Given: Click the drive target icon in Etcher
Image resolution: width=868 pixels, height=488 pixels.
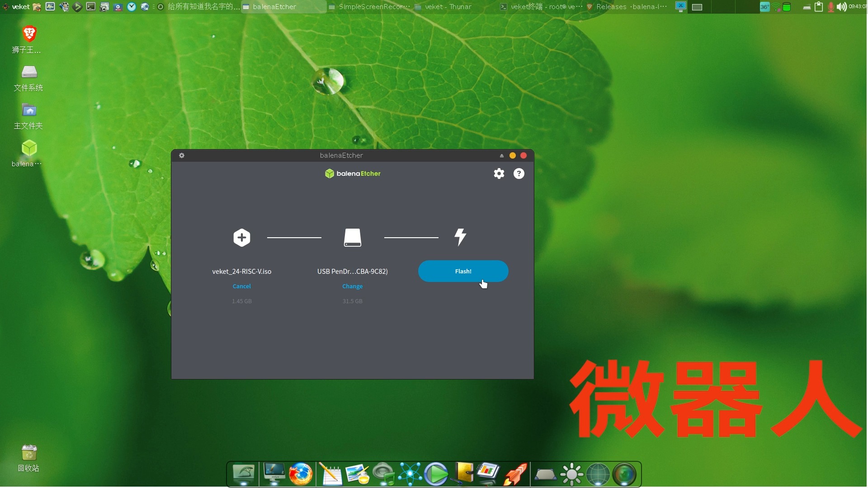Looking at the screenshot, I should (x=352, y=237).
